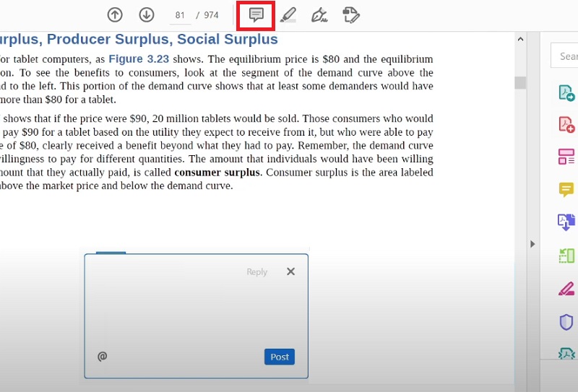578x392 pixels.
Task: Open the Figure 3.23 link
Action: click(139, 59)
